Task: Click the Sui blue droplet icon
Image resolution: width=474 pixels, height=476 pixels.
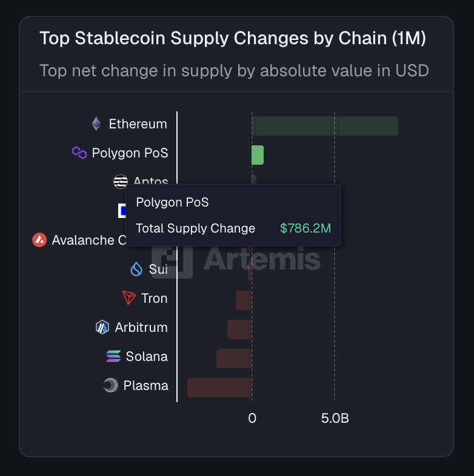Action: [x=136, y=269]
